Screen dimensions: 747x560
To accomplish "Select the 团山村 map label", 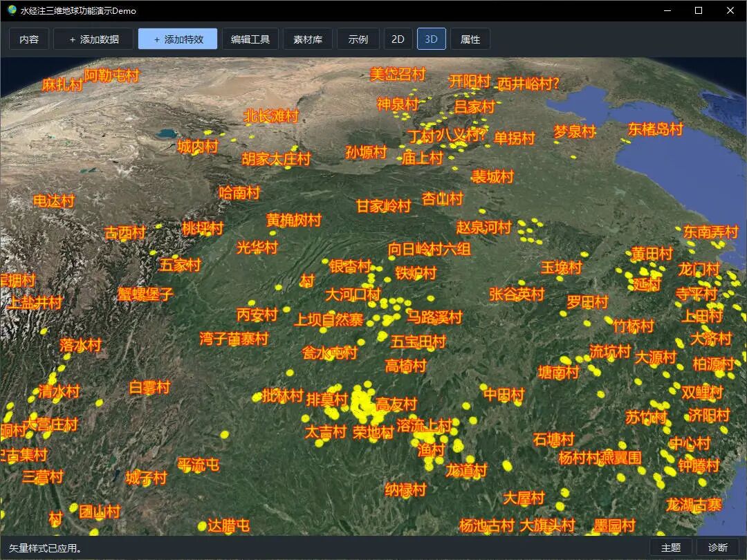I will point(100,512).
